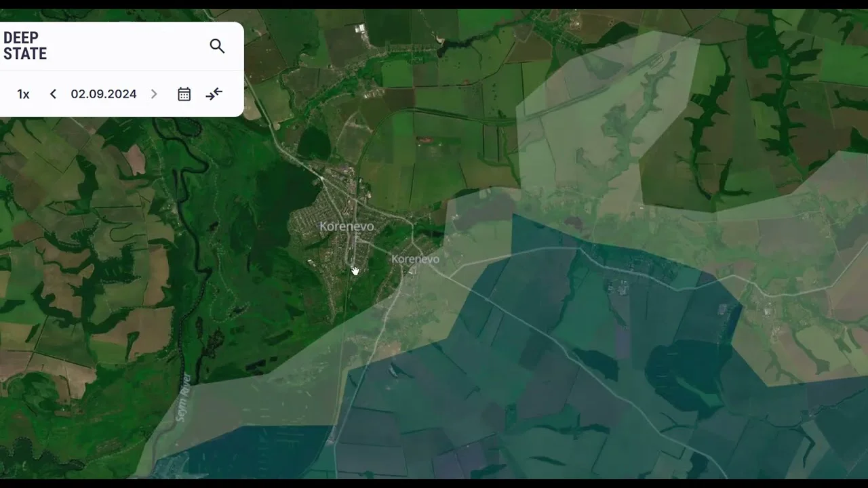Click the DEEP STATE logo
Screen dimensions: 868x488
click(25, 46)
